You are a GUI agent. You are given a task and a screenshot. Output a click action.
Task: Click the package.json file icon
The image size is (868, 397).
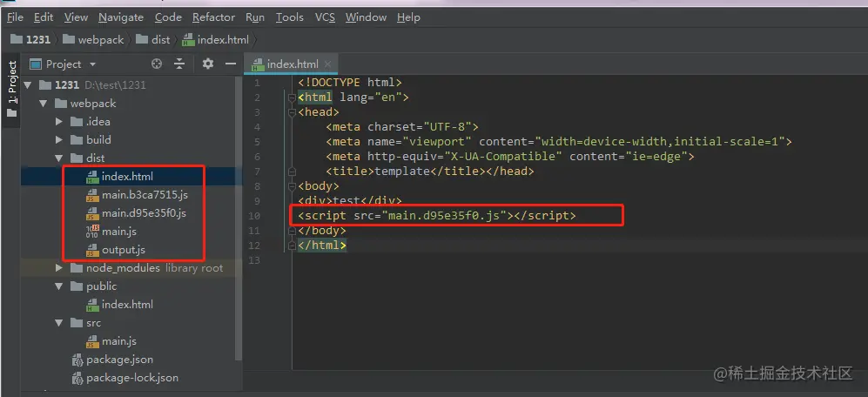pyautogui.click(x=77, y=360)
